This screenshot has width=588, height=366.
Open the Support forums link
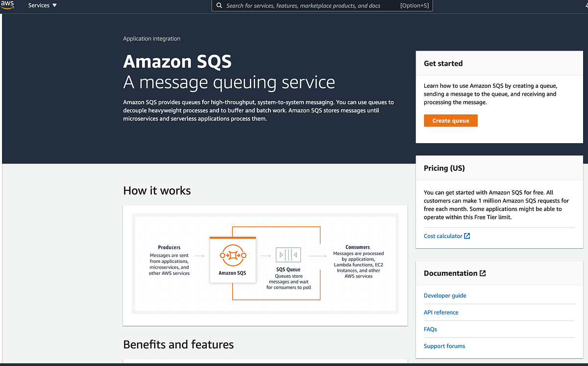click(x=444, y=346)
